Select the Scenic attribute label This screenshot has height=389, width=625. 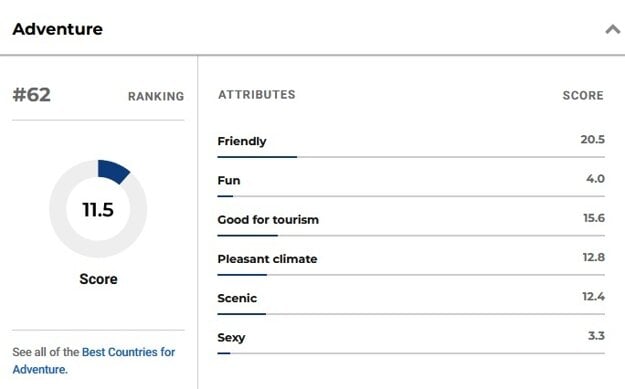pos(237,298)
